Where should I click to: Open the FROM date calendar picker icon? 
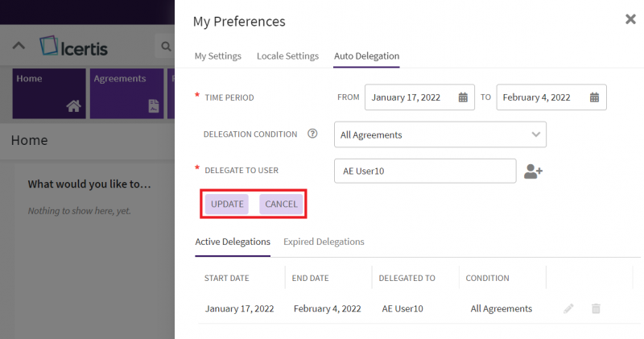[x=463, y=97]
